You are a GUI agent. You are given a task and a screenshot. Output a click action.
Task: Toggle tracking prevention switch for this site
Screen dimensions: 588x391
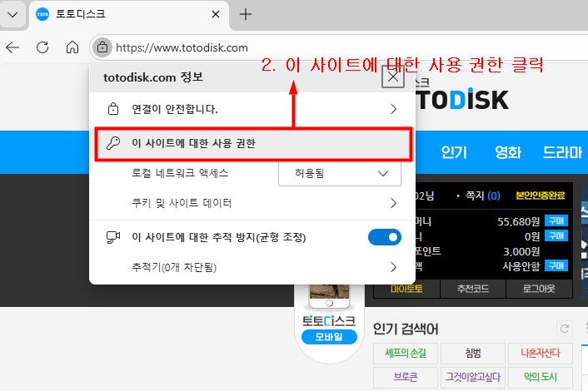[384, 238]
